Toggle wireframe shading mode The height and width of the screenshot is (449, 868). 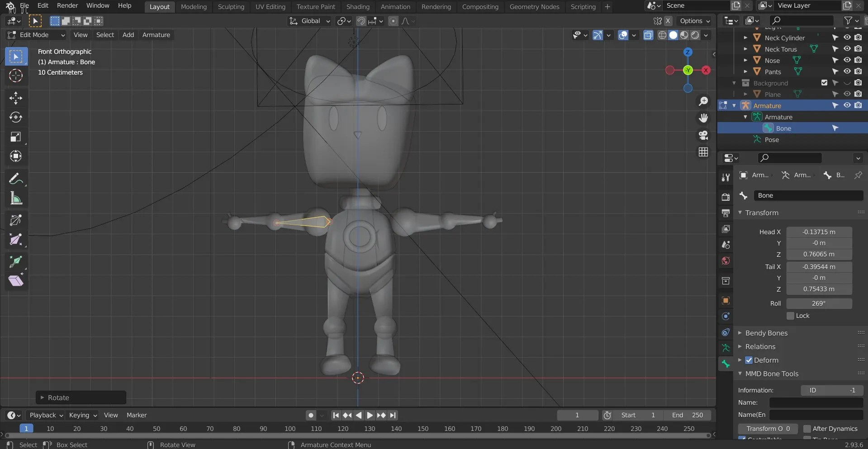tap(663, 35)
